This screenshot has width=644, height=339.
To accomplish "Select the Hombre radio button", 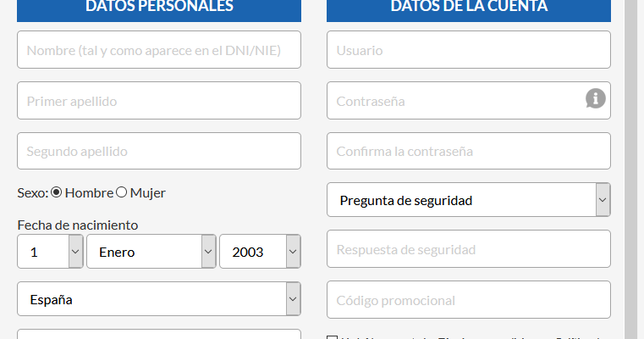I will (x=57, y=192).
